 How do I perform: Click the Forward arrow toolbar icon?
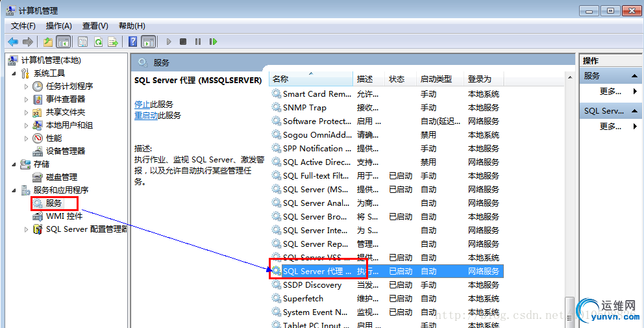[x=27, y=42]
